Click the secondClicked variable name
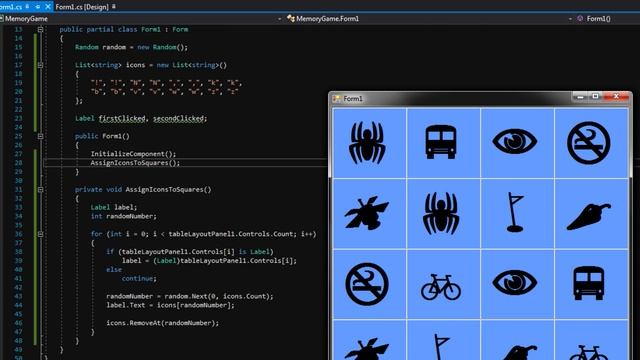 (178, 118)
